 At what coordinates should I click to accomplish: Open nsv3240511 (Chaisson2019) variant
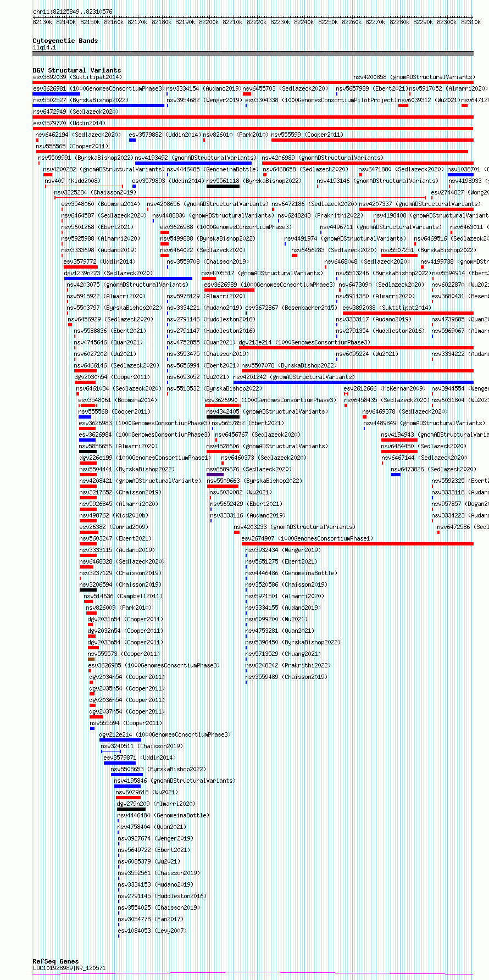tap(142, 747)
